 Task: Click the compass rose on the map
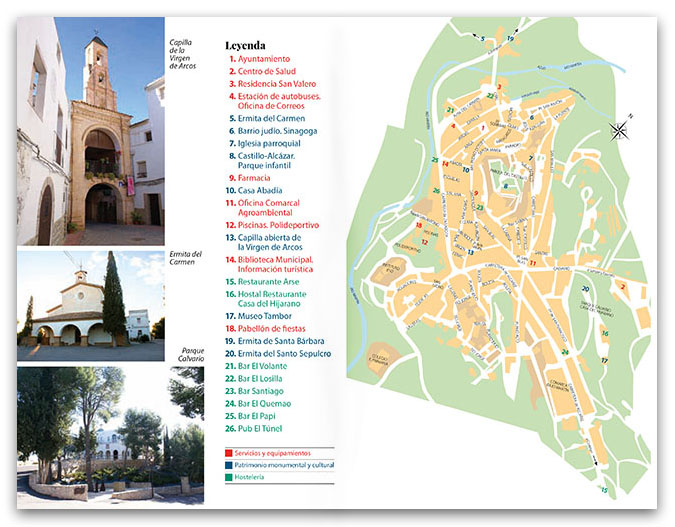tap(620, 129)
